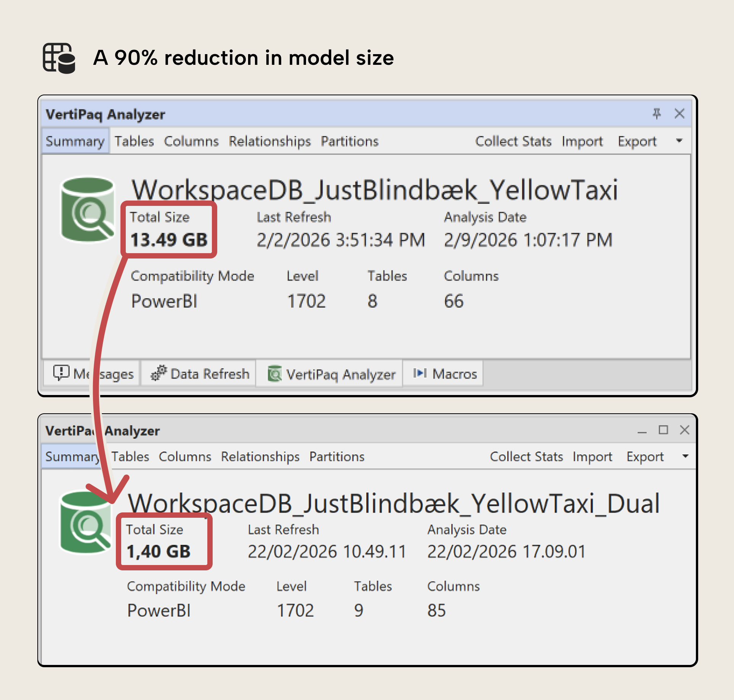The width and height of the screenshot is (734, 700).
Task: Click Import in the top window
Action: click(582, 141)
